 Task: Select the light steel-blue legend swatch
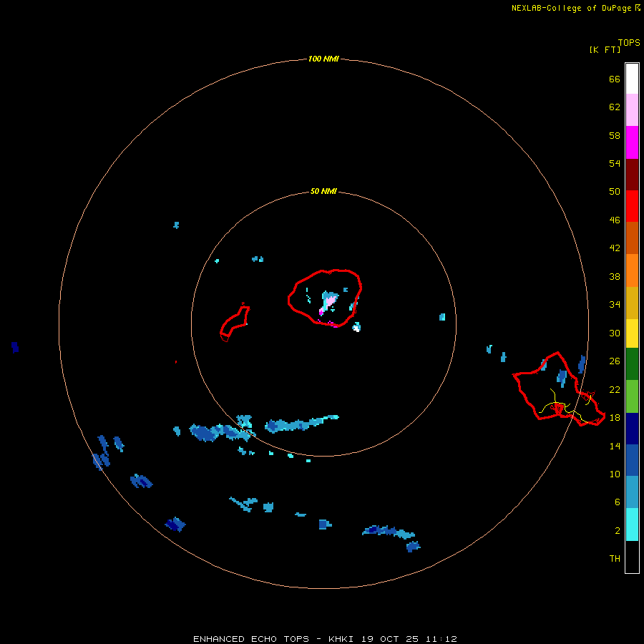tap(632, 492)
